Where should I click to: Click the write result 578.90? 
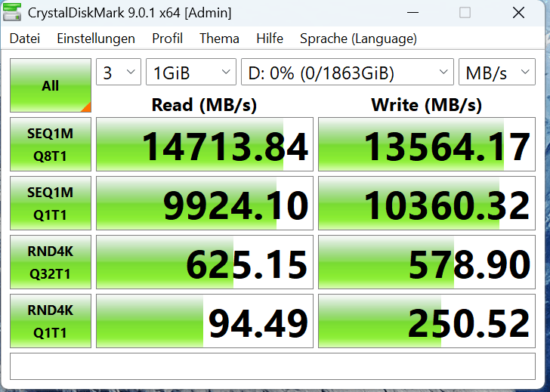427,262
